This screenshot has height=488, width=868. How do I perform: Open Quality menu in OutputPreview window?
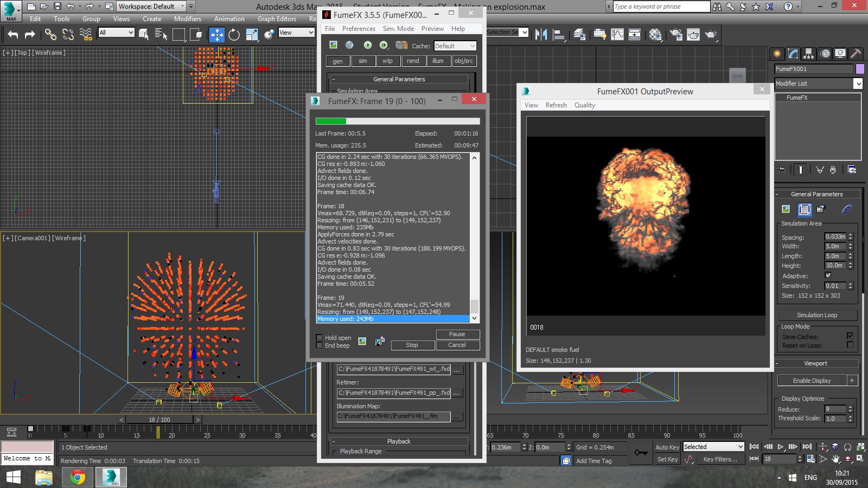pyautogui.click(x=585, y=105)
